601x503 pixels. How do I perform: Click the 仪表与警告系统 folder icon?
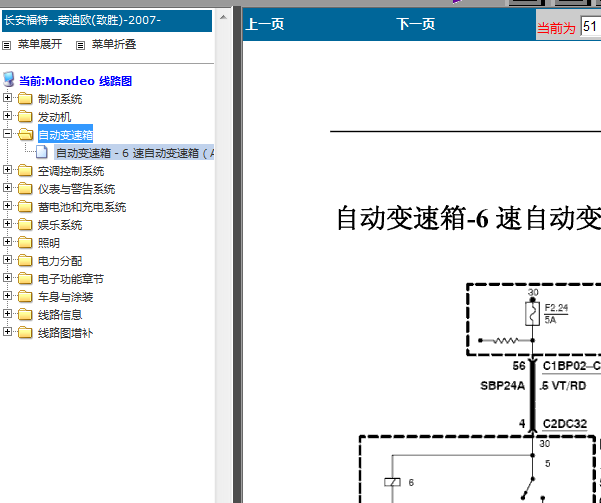[x=25, y=189]
